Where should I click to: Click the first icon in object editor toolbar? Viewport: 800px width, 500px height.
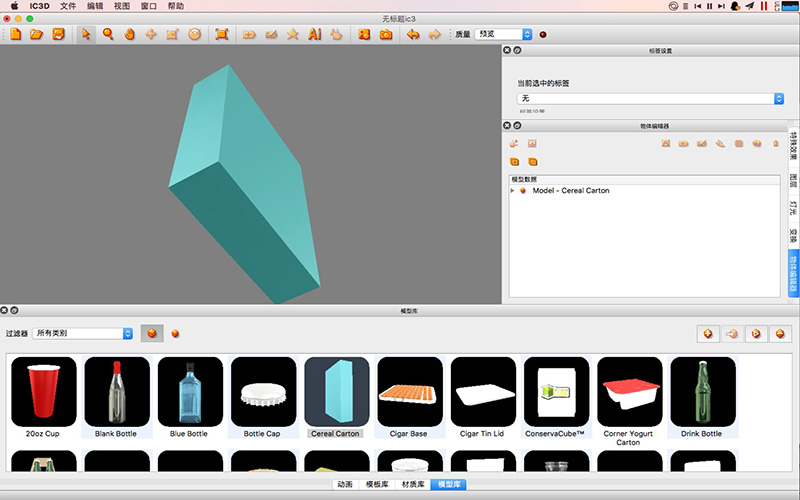click(514, 143)
